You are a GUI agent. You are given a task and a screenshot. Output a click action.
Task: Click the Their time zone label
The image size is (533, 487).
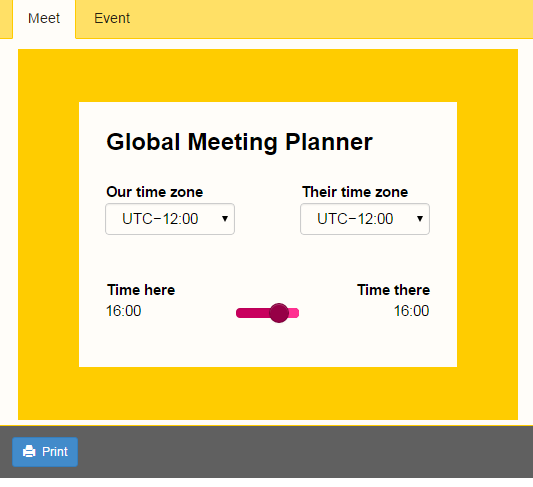[x=355, y=192]
